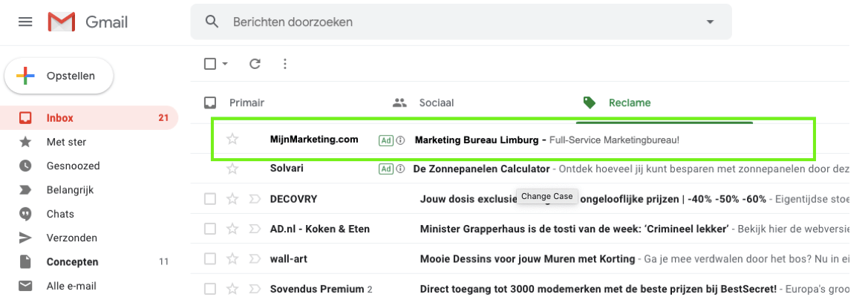Viewport: 868px width, 300px height.
Task: Switch to the Primair tab
Action: pyautogui.click(x=247, y=102)
